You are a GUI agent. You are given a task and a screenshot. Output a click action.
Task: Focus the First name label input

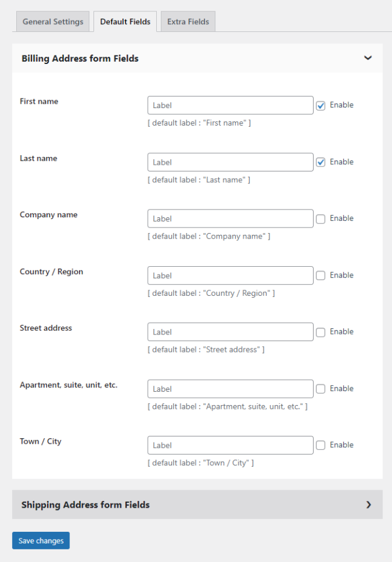pyautogui.click(x=230, y=106)
